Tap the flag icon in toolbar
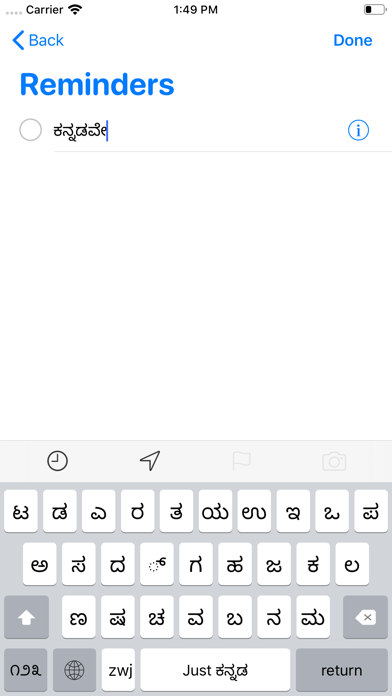This screenshot has width=392, height=696. [242, 461]
